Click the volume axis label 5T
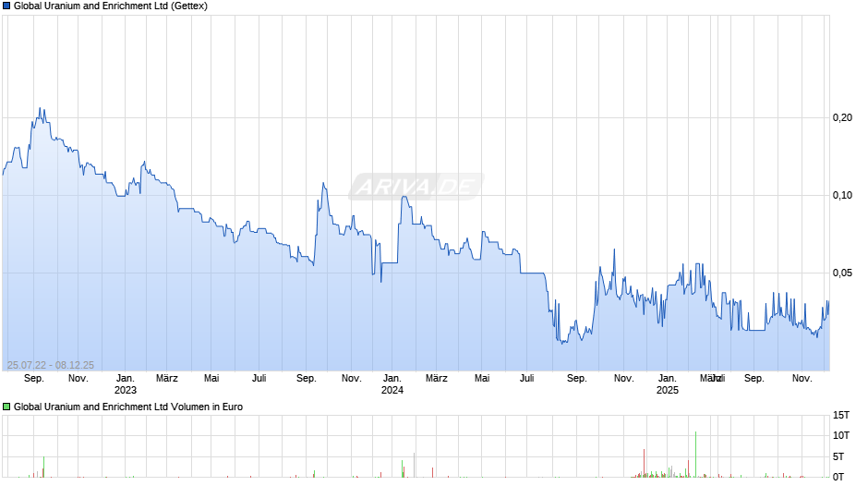Screen dimensions: 868x486 coord(838,456)
